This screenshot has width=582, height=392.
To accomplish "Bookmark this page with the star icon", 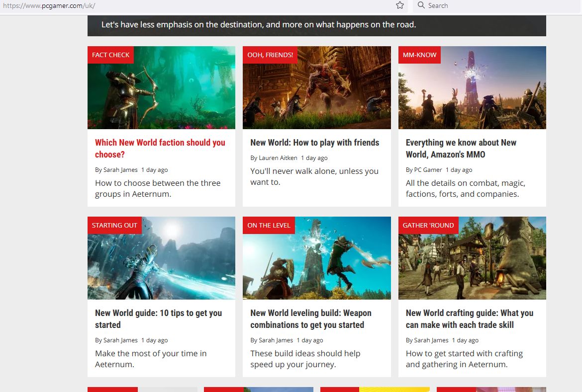I will (400, 5).
